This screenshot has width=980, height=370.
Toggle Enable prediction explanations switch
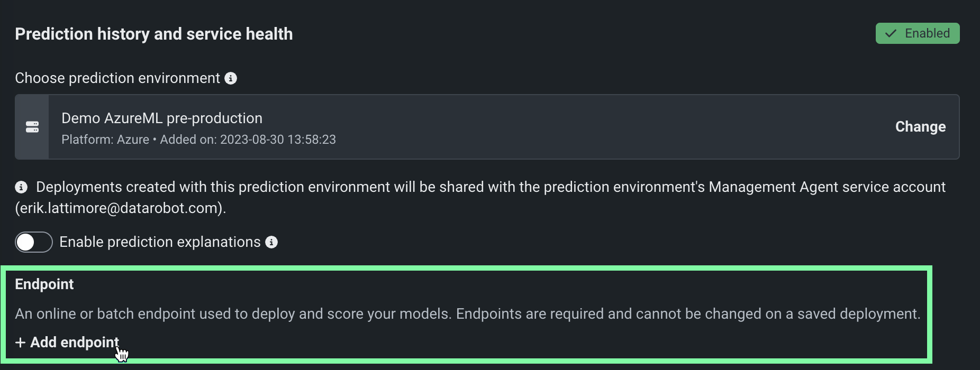pyautogui.click(x=34, y=242)
